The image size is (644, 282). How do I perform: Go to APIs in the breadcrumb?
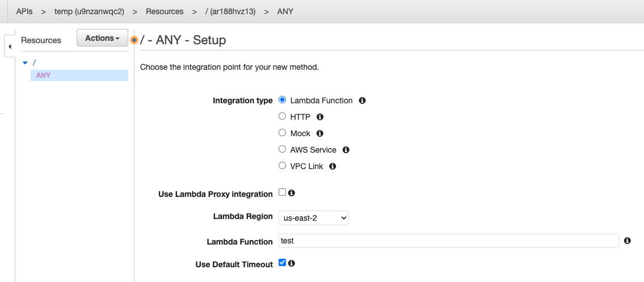tap(24, 11)
